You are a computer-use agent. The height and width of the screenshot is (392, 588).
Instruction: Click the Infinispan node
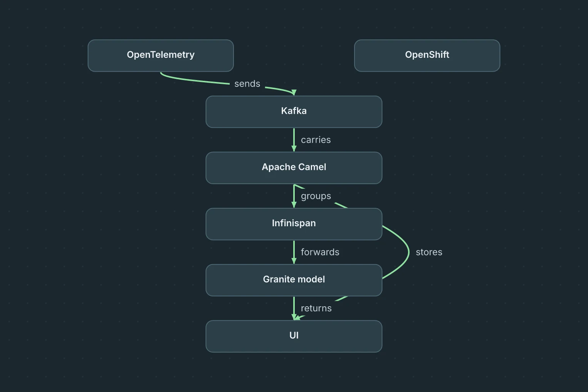[294, 224]
